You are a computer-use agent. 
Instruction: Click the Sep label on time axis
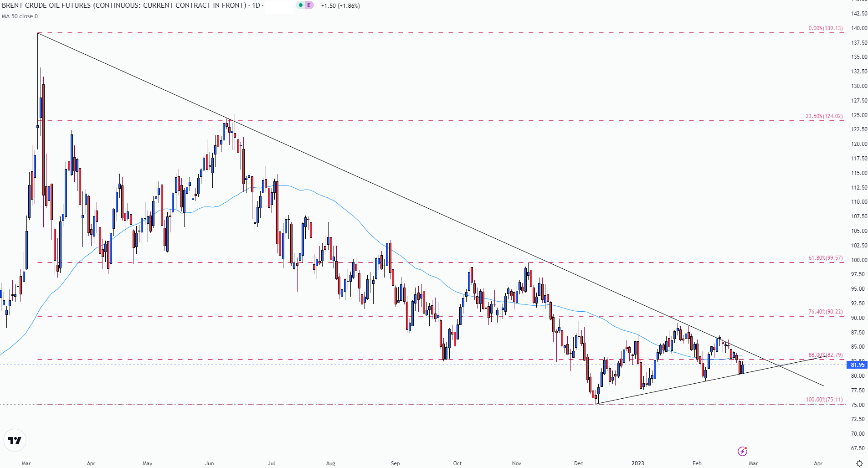coord(395,463)
